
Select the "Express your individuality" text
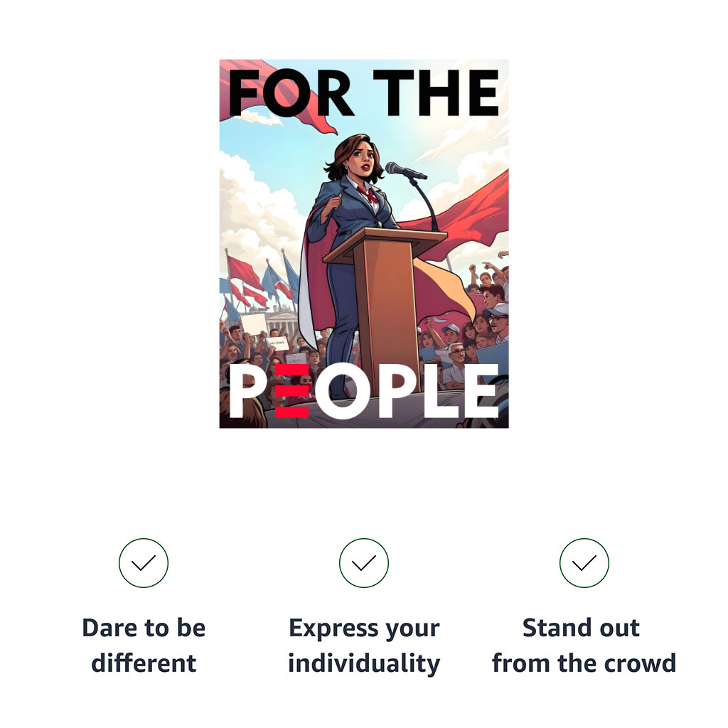pyautogui.click(x=364, y=645)
